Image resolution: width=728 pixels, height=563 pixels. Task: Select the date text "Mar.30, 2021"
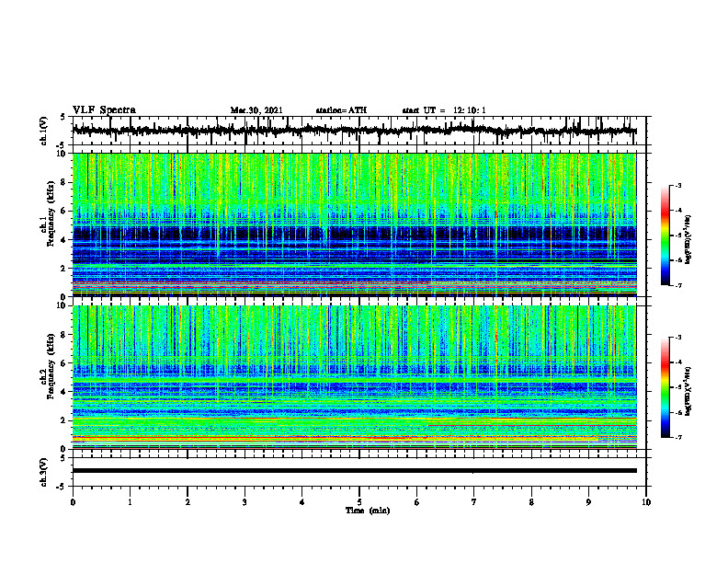256,110
